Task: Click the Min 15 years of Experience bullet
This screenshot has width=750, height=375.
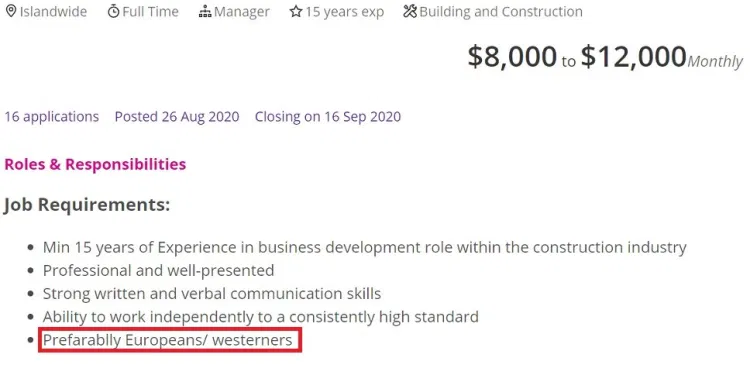Action: pyautogui.click(x=364, y=247)
